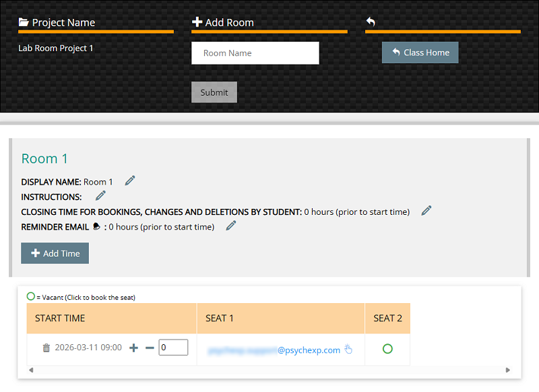Edit closing time for bookings pencil icon

tap(426, 211)
